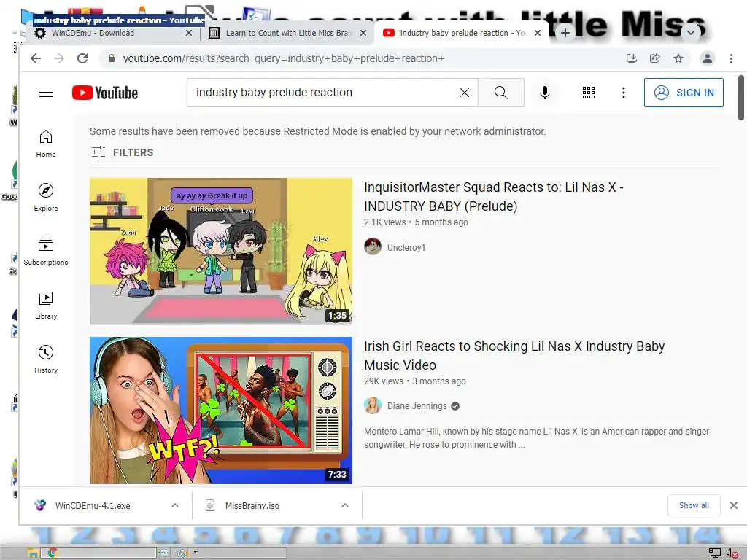Open Subscriptions in sidebar
This screenshot has height=560, width=747.
click(46, 252)
